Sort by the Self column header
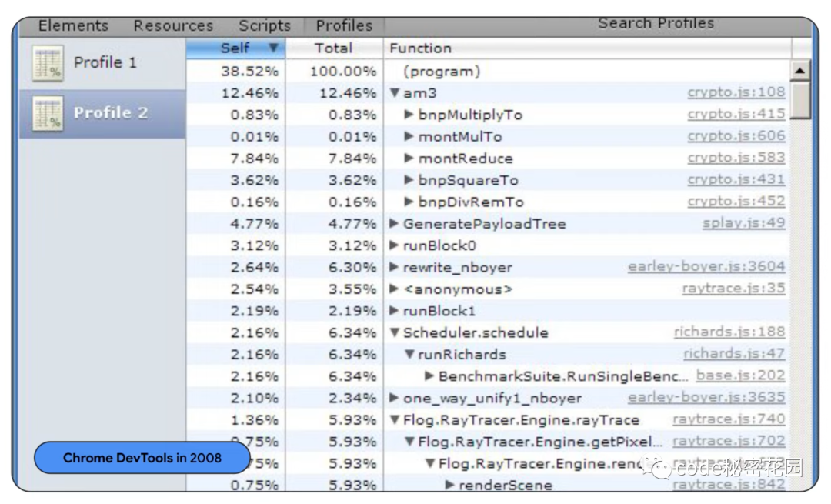This screenshot has height=504, width=831. 235,48
